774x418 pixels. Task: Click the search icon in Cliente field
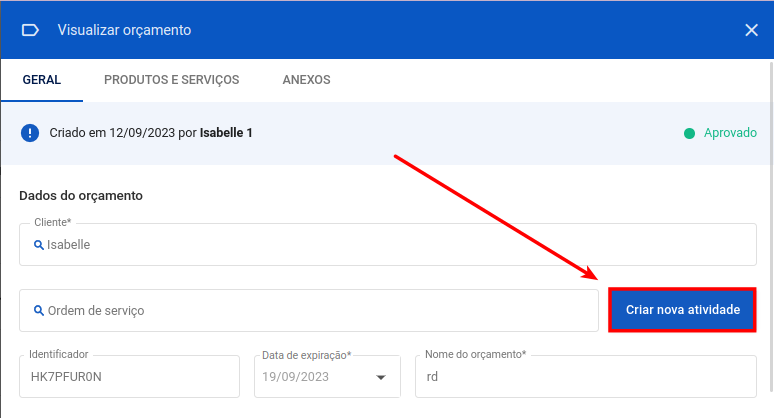pos(39,245)
